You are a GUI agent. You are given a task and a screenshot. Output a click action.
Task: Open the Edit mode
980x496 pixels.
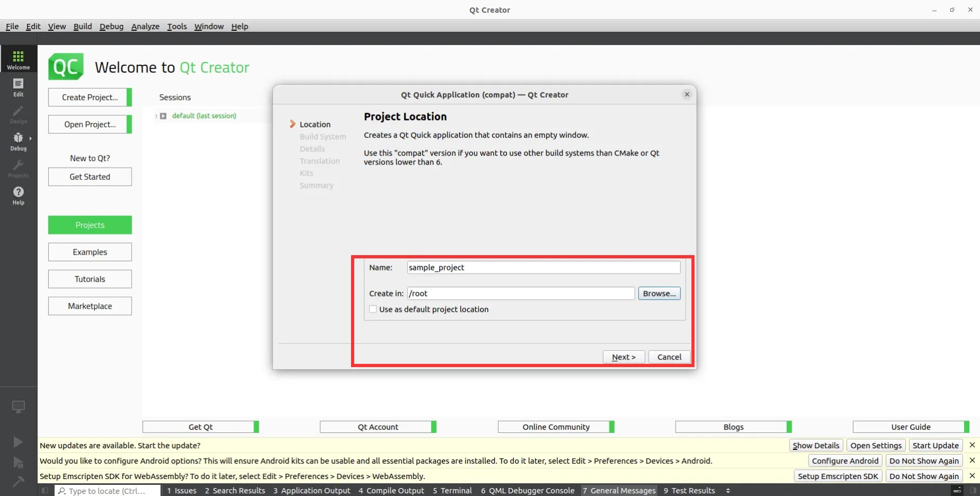(x=18, y=86)
